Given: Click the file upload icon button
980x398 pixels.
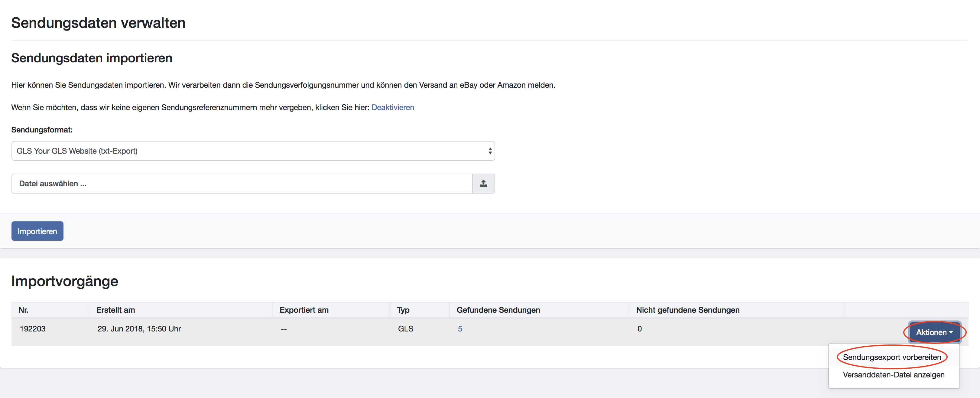Looking at the screenshot, I should tap(483, 183).
